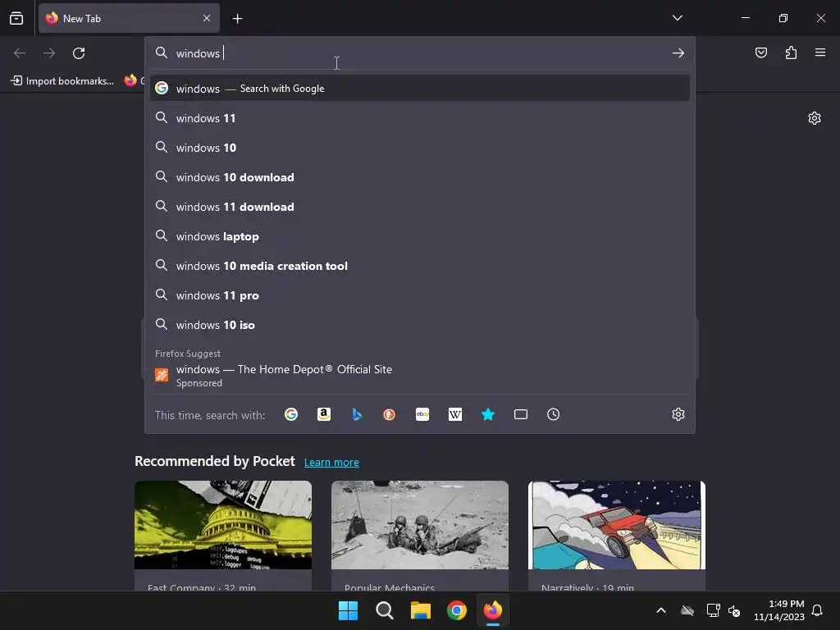Screen dimensions: 840x630
Task: Search bookmarks using the star icon
Action: 488,414
